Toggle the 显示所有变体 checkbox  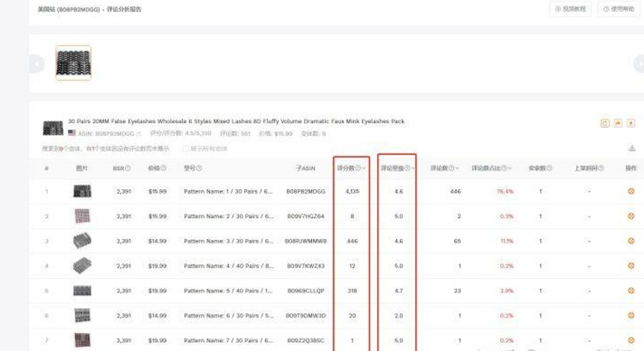(186, 148)
